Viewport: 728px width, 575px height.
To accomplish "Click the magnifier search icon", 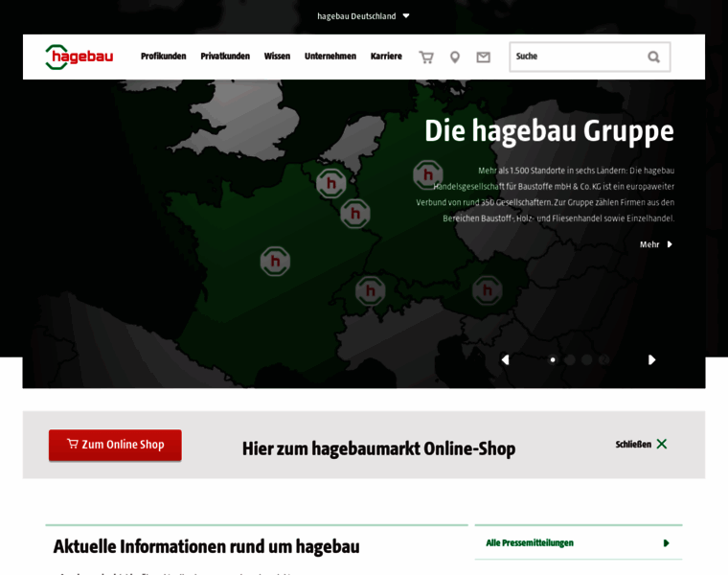I will pos(653,57).
